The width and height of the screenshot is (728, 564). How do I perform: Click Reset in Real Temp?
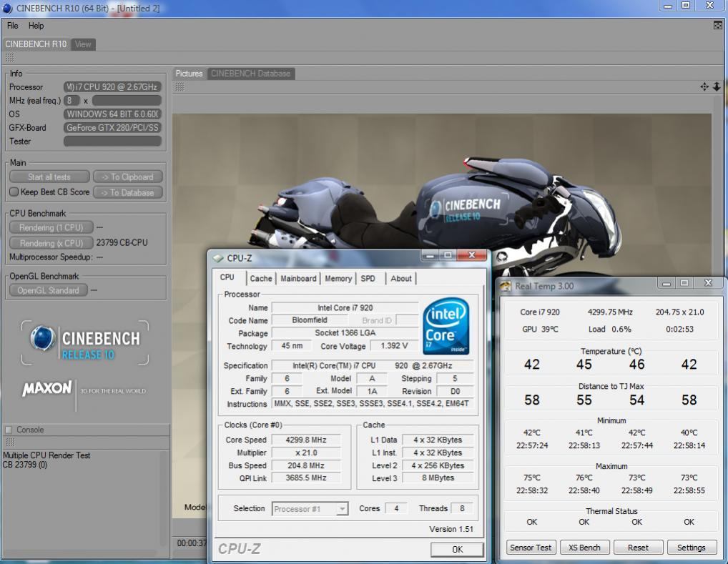[638, 548]
